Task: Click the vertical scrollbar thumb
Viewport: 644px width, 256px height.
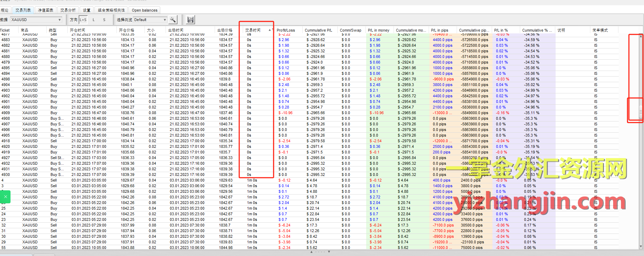Action: click(x=641, y=112)
